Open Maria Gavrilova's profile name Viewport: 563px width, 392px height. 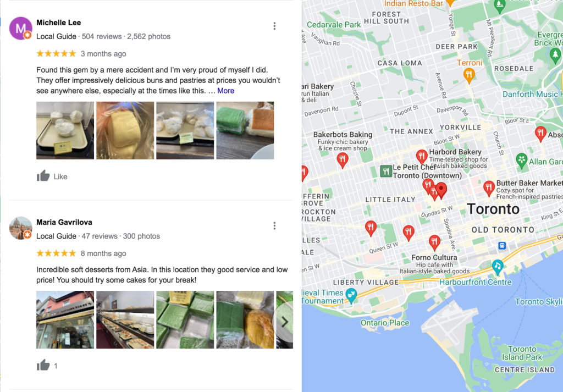[x=64, y=222]
